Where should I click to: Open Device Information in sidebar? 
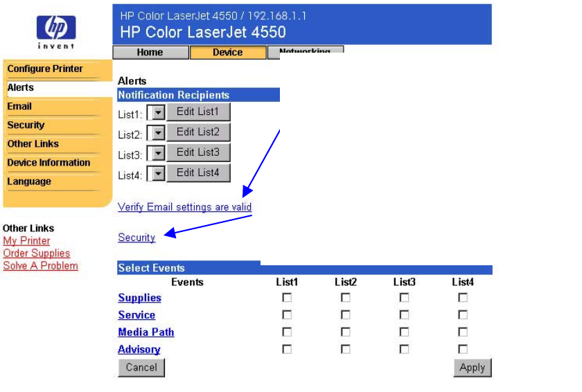coord(48,163)
